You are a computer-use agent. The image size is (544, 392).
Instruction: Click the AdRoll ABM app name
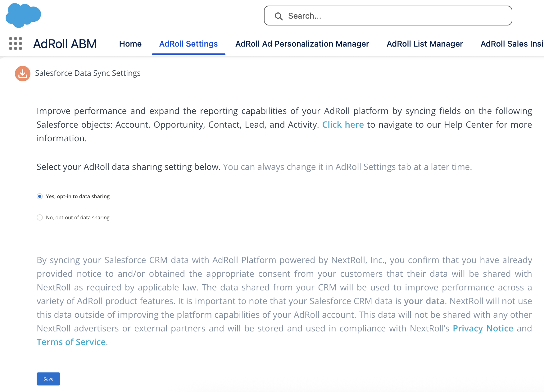65,44
